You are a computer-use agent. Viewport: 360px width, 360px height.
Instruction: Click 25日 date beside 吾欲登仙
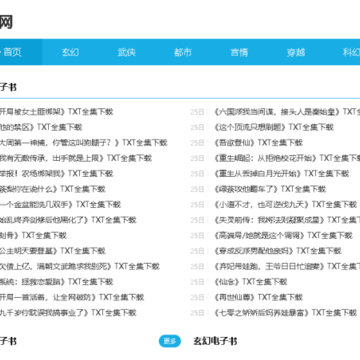coord(197,143)
